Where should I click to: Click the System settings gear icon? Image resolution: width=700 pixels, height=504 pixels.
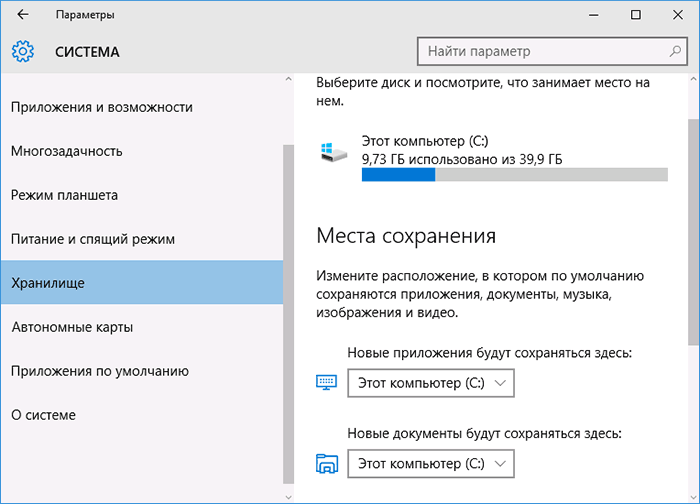pyautogui.click(x=22, y=51)
